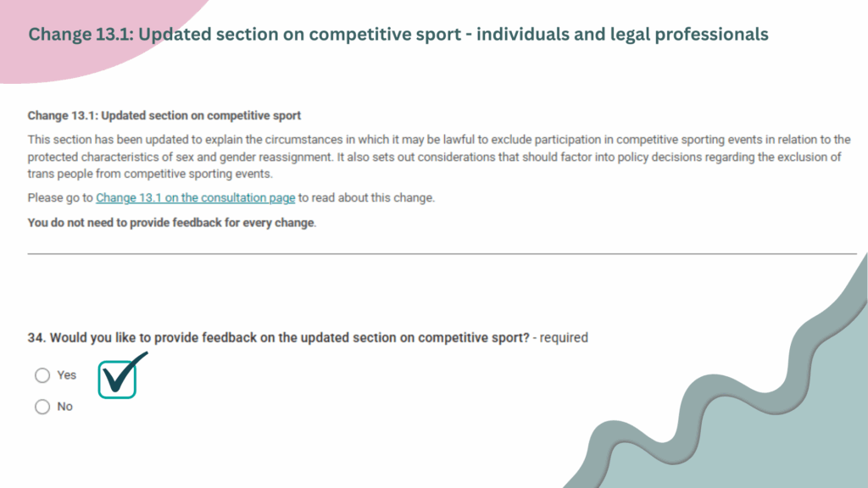Click the bold note about feedback for every change
The height and width of the screenshot is (488, 868).
click(171, 223)
